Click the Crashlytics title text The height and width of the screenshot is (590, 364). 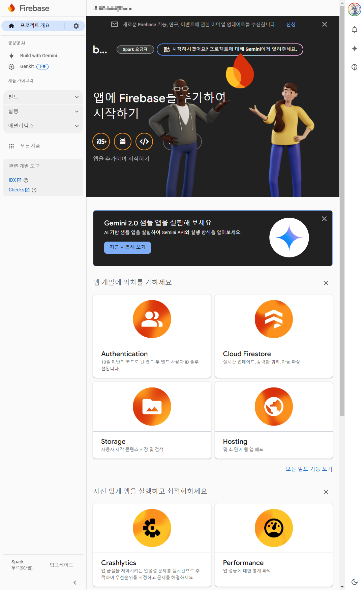click(x=119, y=563)
